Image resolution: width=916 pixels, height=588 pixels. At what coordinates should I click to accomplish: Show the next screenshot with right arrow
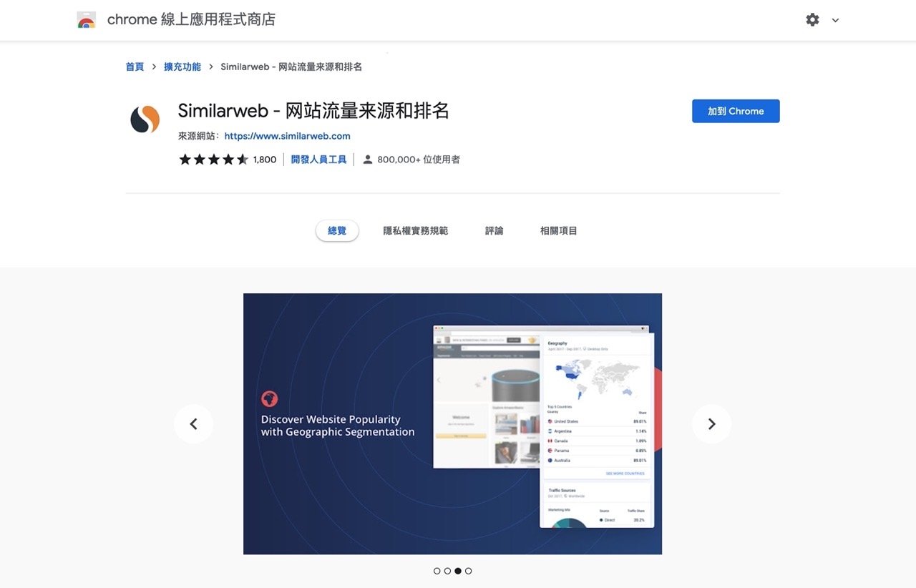click(x=711, y=424)
